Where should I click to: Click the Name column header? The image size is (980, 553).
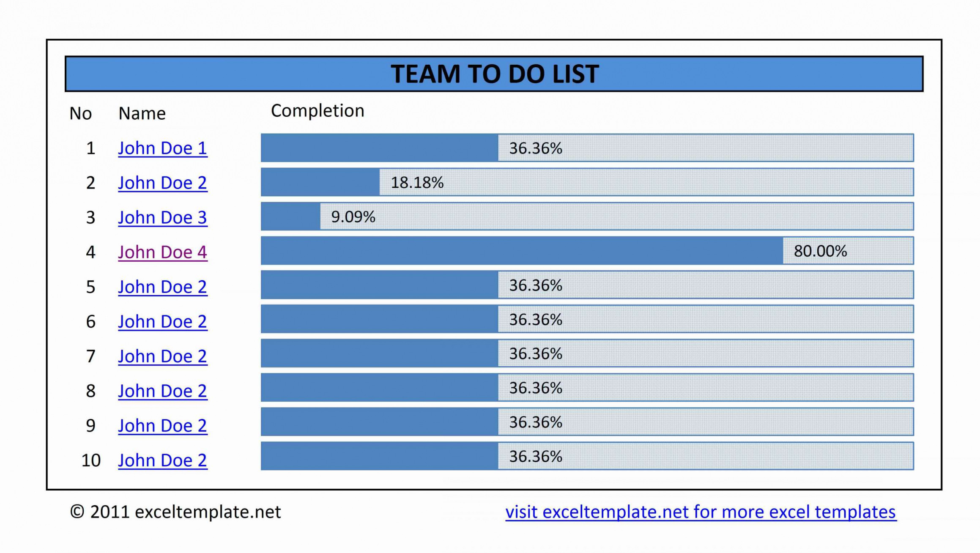click(x=142, y=114)
